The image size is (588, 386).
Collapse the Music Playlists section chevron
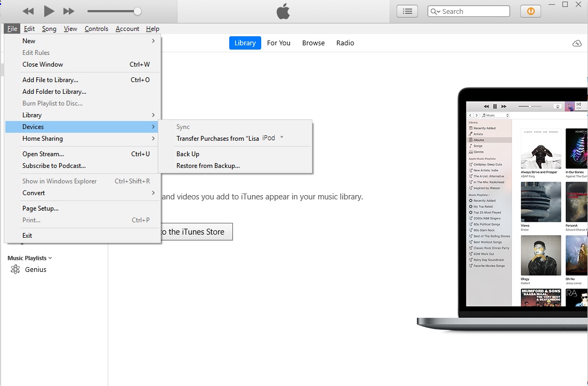click(50, 258)
